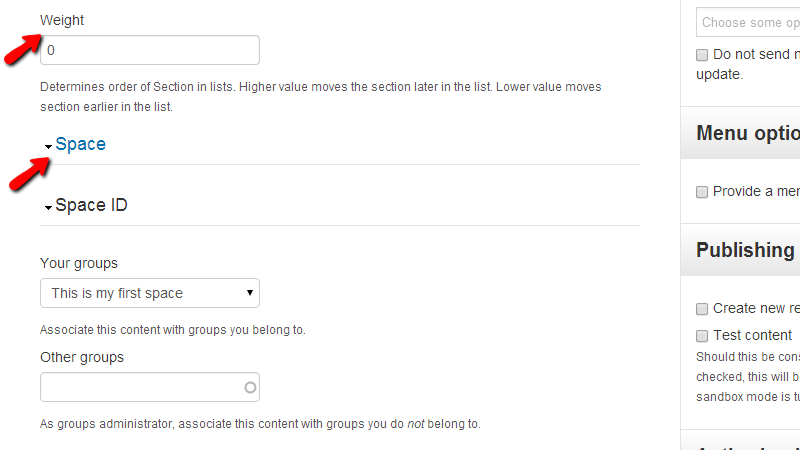Click the Your groups label
Screen dimensions: 800x450
point(79,264)
